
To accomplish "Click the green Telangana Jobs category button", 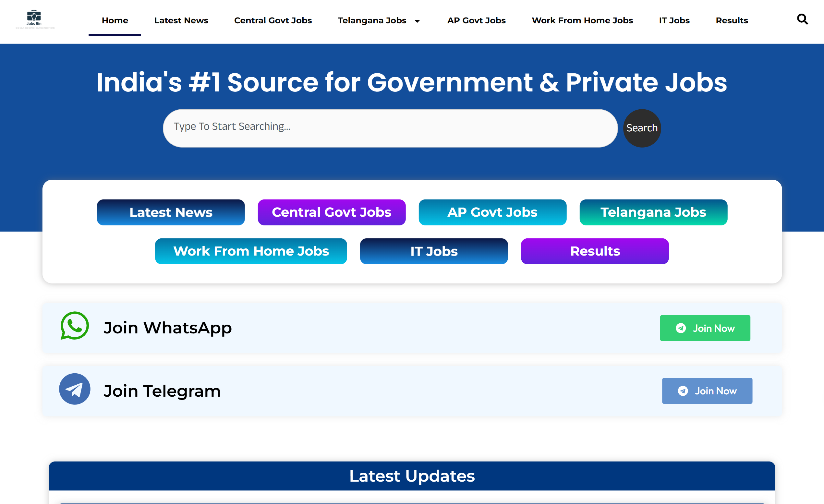I will coord(653,212).
